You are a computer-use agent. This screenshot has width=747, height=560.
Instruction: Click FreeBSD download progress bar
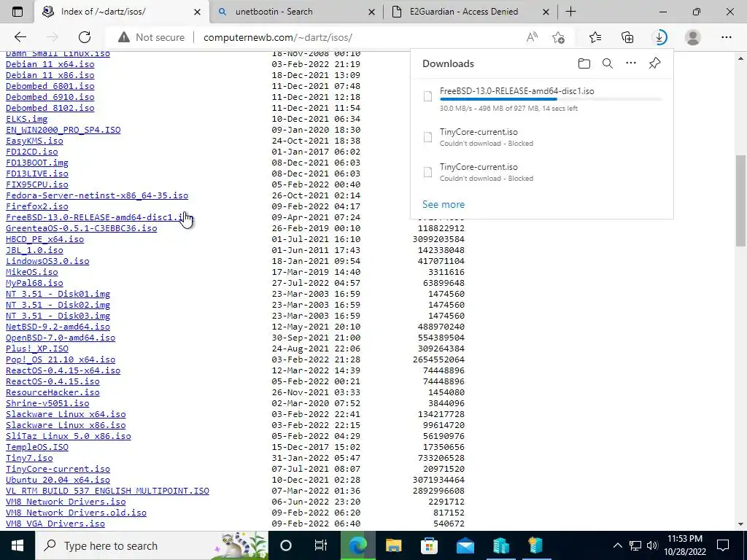(551, 99)
